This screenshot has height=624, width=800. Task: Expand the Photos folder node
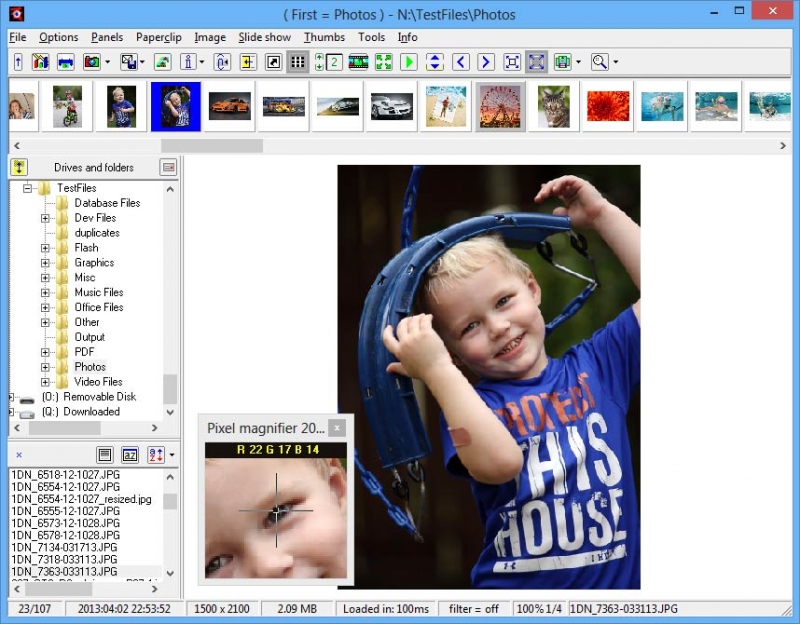pyautogui.click(x=45, y=367)
